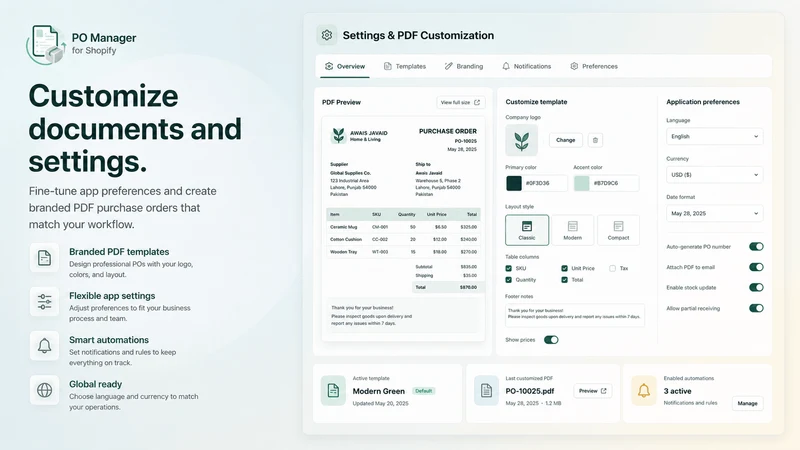
Task: Open the Branding tab
Action: (464, 66)
